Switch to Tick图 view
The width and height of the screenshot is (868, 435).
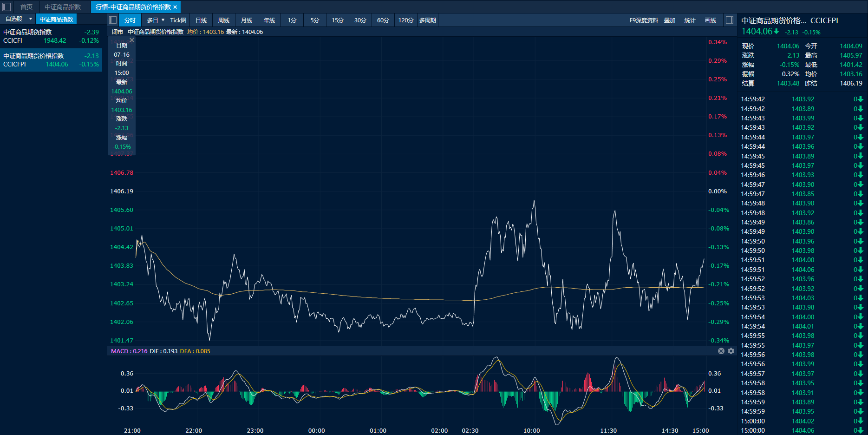tap(178, 20)
